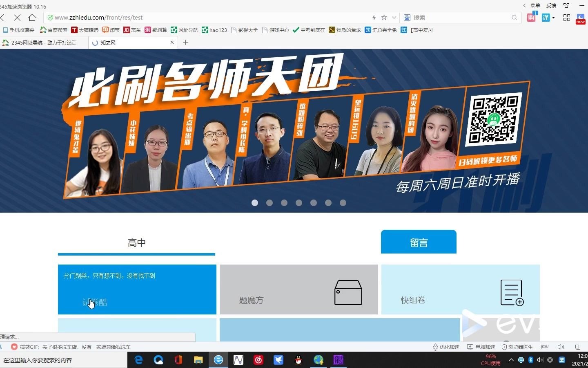The width and height of the screenshot is (588, 368).
Task: Click the 留言 button
Action: click(x=419, y=242)
